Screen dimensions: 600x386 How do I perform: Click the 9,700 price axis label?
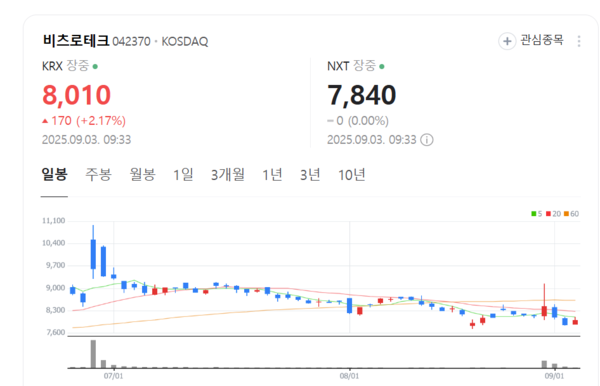click(55, 265)
